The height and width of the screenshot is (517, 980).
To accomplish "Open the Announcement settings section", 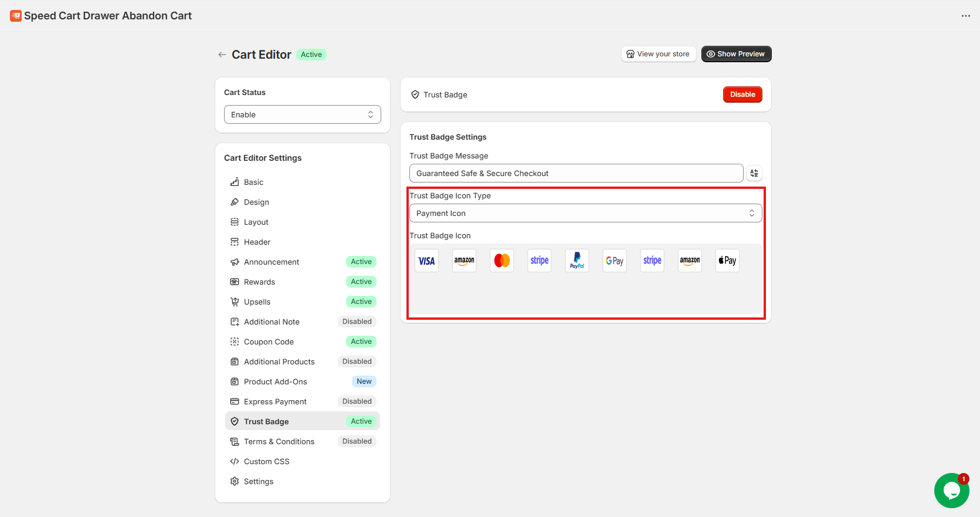I will (x=272, y=262).
